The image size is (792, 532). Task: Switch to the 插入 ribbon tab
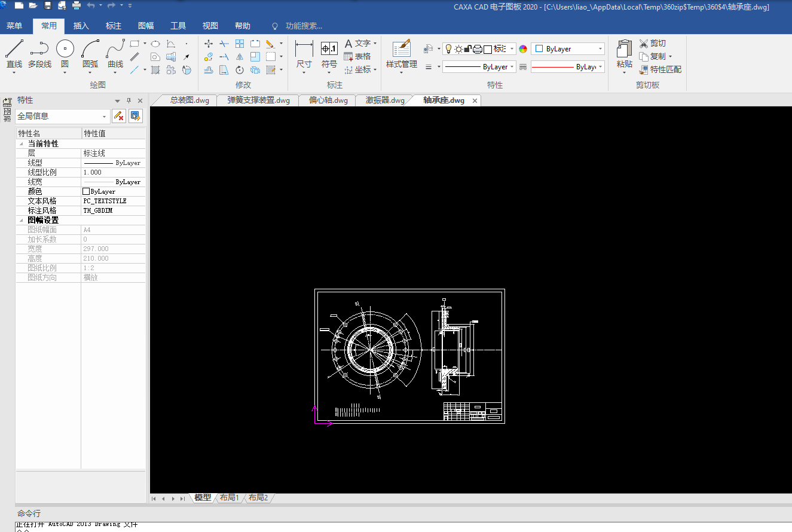click(x=81, y=26)
